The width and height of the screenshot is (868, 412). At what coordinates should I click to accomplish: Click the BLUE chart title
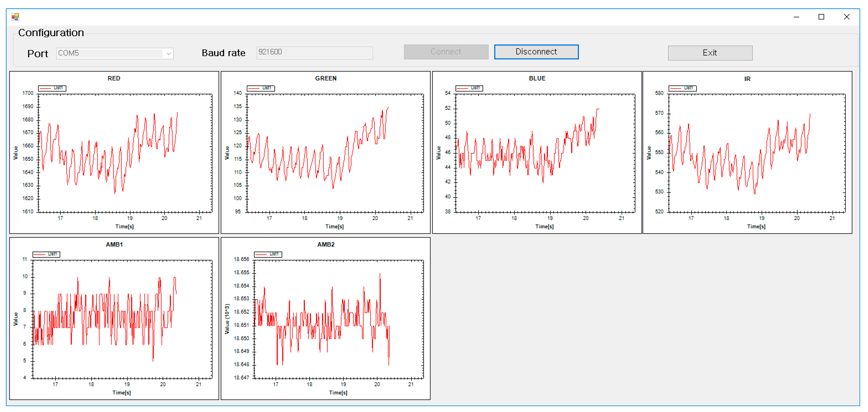537,78
